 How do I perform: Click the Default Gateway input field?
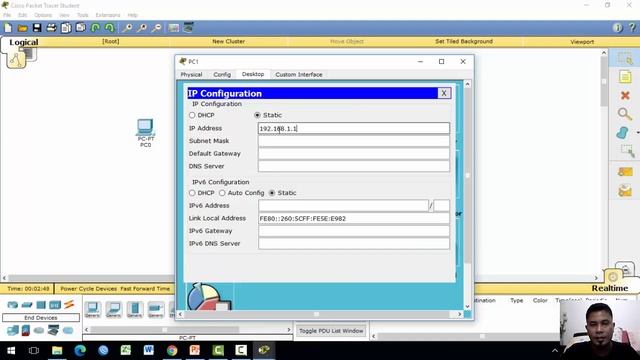coord(354,153)
